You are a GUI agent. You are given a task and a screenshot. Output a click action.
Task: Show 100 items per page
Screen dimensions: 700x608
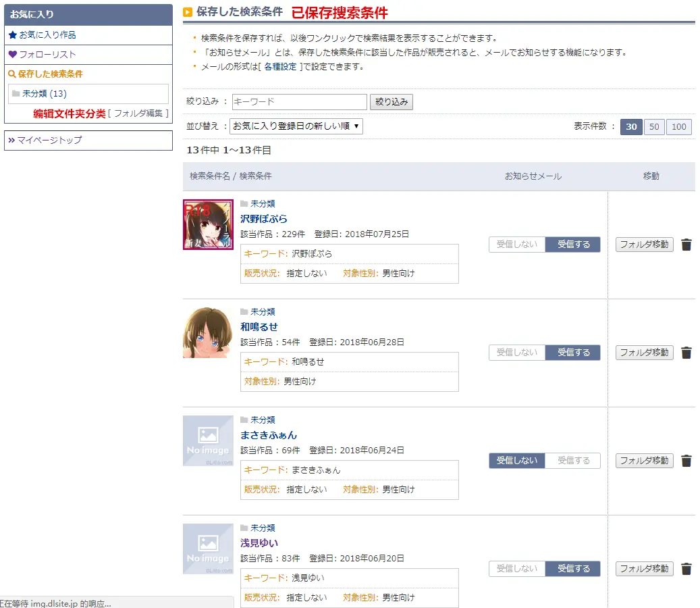tap(679, 127)
